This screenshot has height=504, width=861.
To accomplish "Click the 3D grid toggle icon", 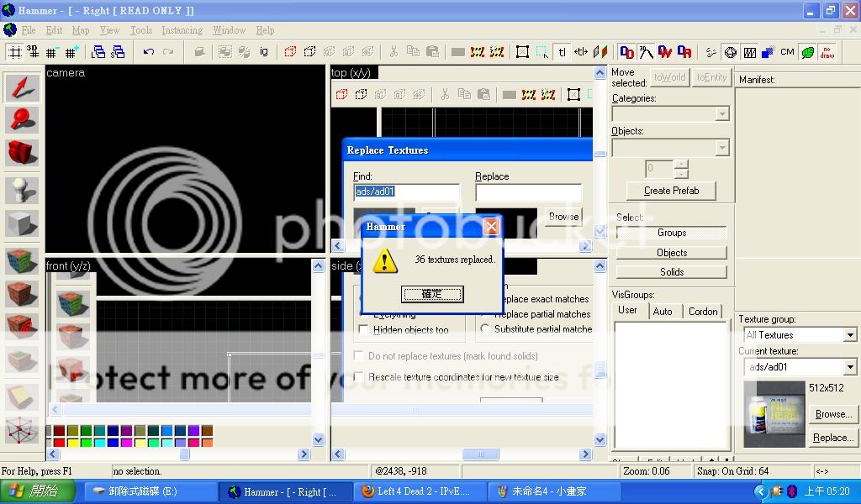I will click(x=32, y=52).
